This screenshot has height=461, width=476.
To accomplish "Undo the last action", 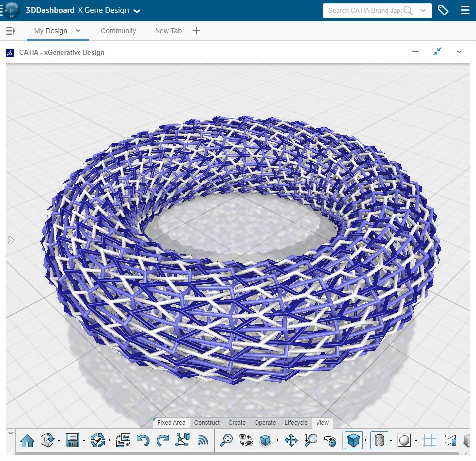I will click(143, 440).
